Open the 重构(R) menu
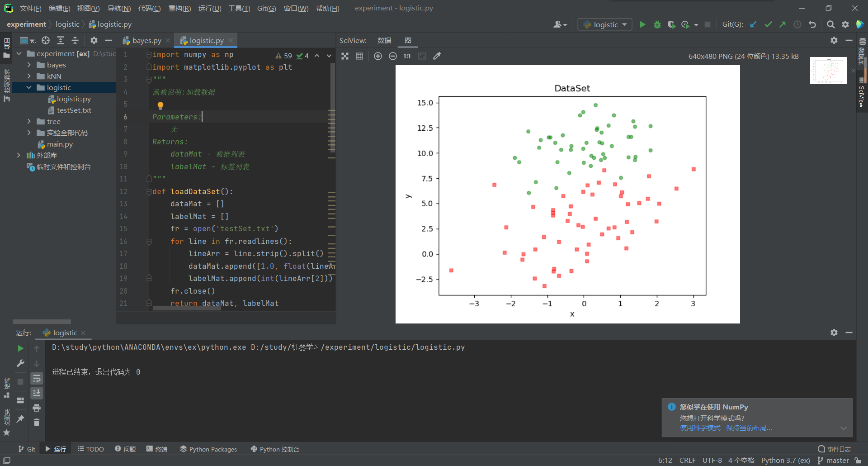Viewport: 868px width, 466px height. point(179,8)
